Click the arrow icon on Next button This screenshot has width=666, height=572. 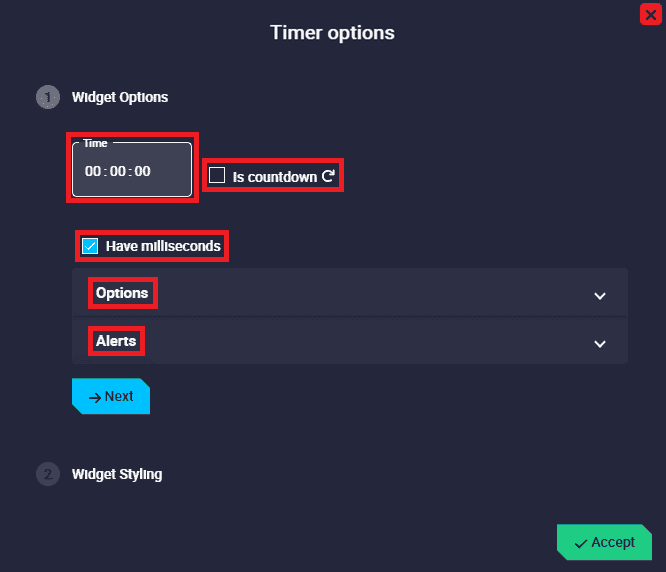point(94,397)
